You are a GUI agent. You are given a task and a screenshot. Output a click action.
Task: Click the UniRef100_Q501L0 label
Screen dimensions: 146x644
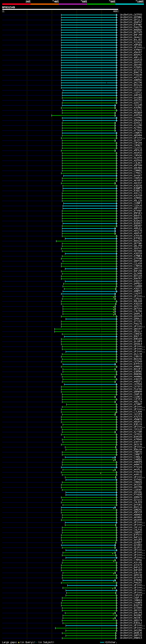point(131,331)
